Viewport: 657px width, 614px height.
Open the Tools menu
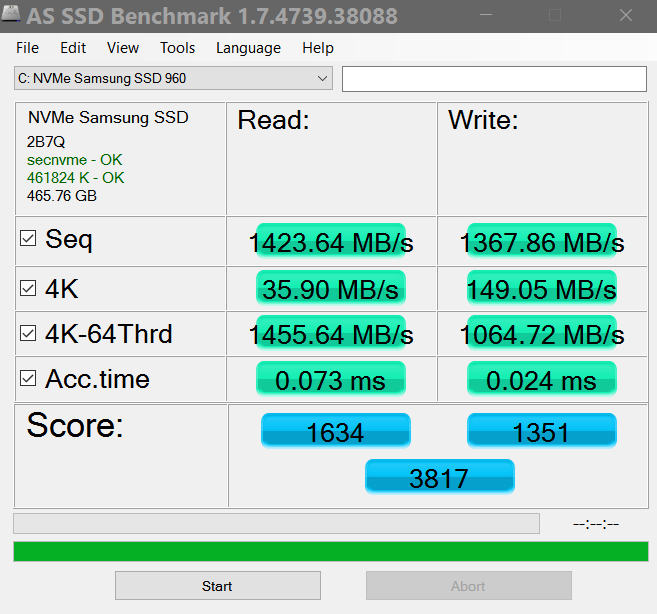pos(177,48)
